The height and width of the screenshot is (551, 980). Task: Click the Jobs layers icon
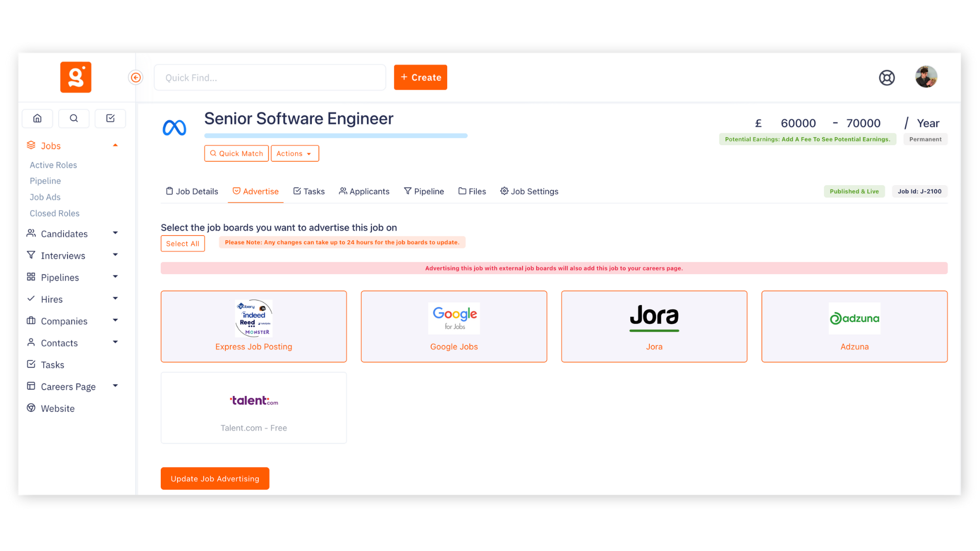[x=31, y=145]
